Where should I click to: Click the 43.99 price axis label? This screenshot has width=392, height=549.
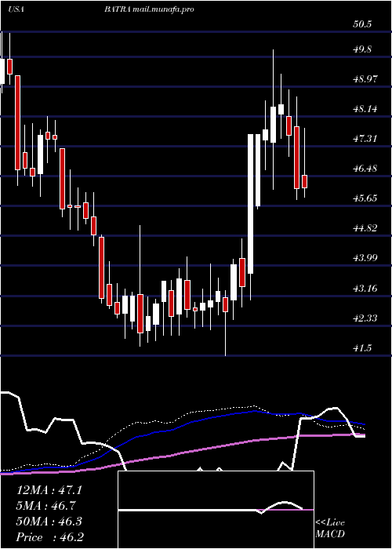[365, 258]
